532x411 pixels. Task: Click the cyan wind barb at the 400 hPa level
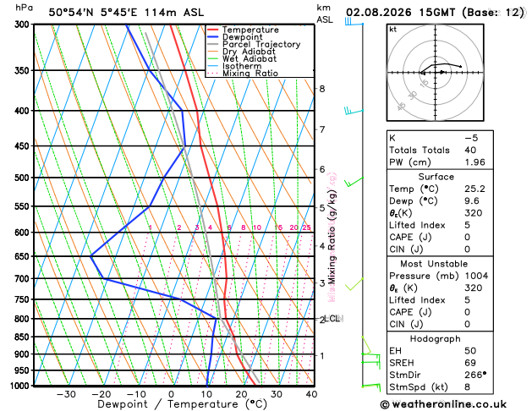click(354, 111)
